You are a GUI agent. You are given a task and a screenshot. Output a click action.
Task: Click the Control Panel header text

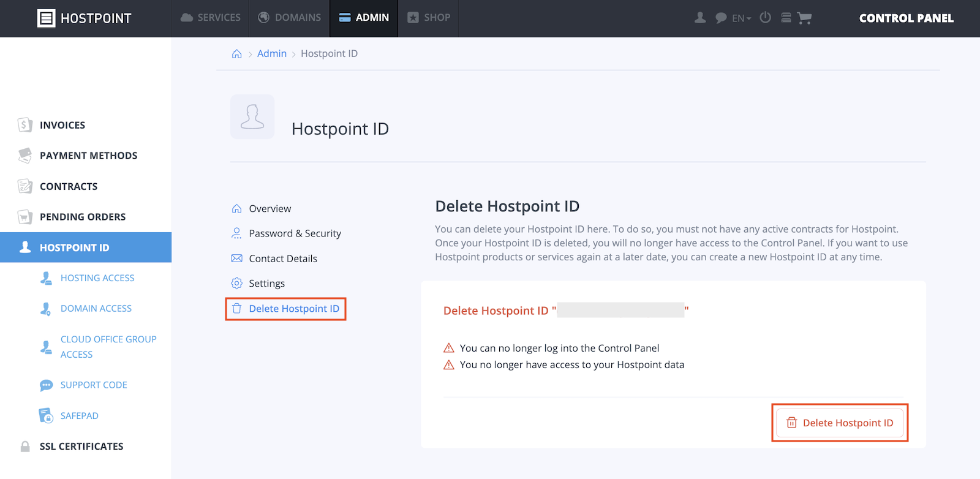pyautogui.click(x=906, y=18)
